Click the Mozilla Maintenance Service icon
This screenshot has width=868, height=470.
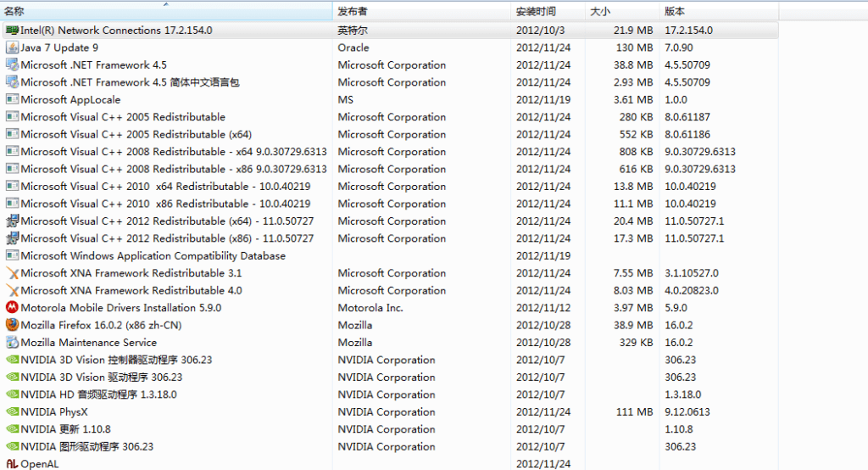[x=12, y=343]
